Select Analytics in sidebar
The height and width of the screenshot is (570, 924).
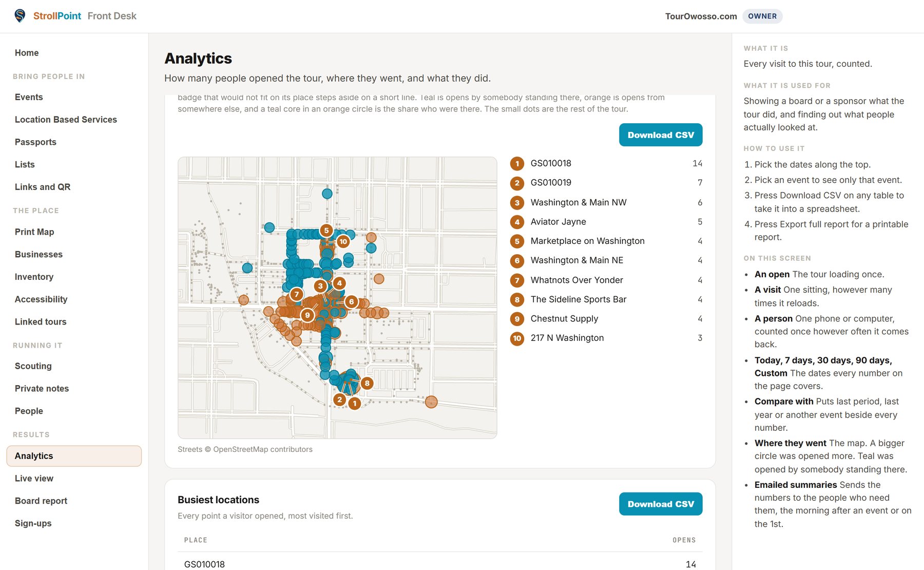pyautogui.click(x=74, y=456)
